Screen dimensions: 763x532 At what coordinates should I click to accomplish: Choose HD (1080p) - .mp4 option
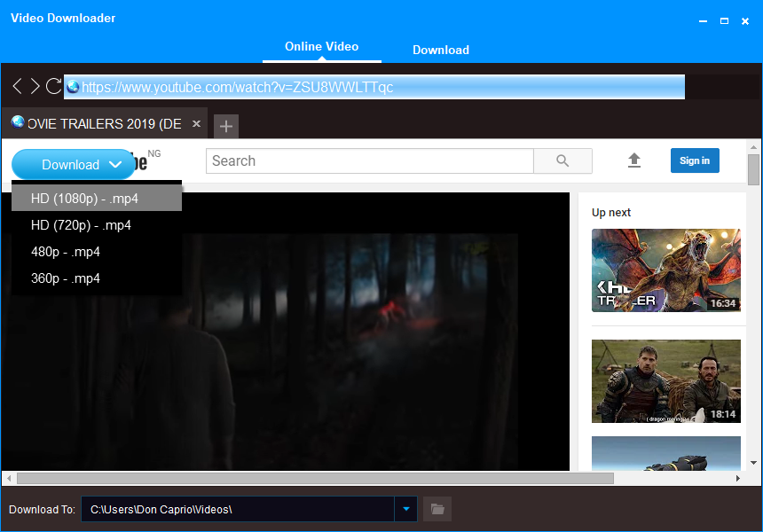point(97,199)
